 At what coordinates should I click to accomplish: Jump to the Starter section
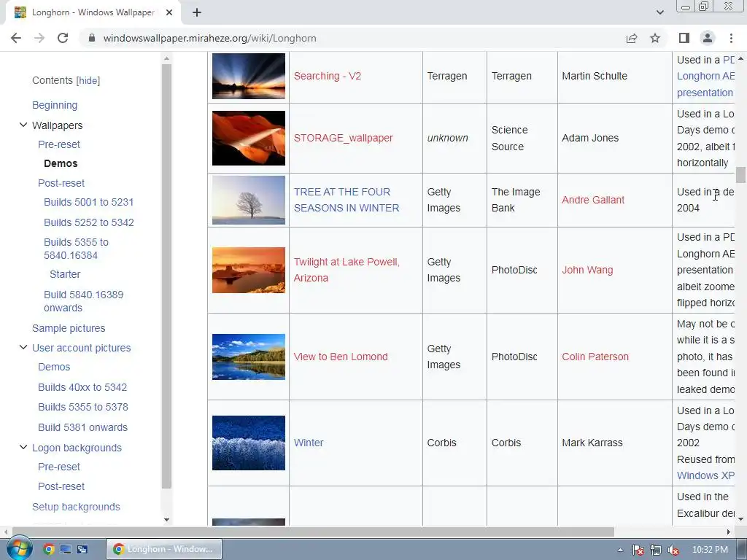(x=65, y=274)
